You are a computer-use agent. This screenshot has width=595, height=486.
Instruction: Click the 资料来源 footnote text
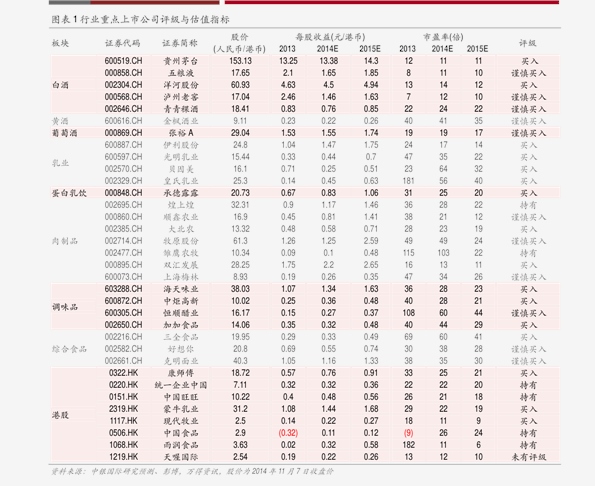[192, 471]
